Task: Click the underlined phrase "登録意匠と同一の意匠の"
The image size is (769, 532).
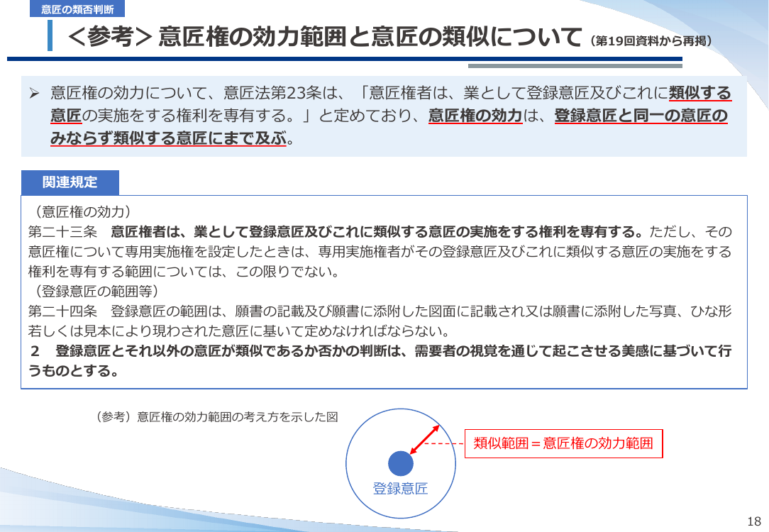Action: [641, 116]
